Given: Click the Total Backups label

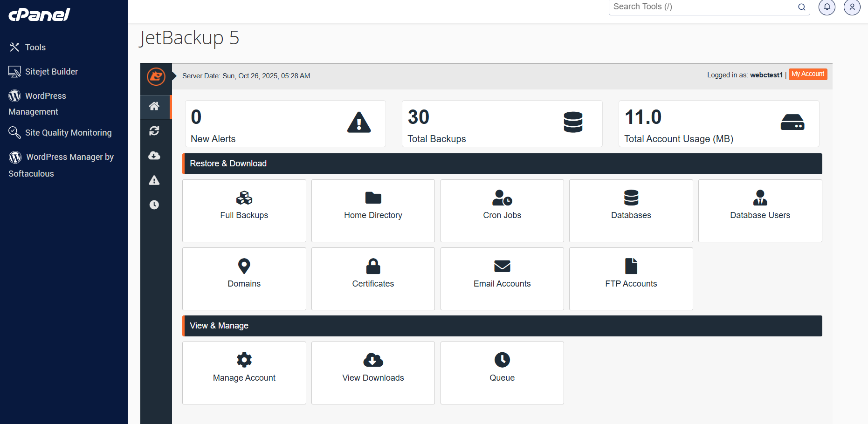Looking at the screenshot, I should [437, 139].
